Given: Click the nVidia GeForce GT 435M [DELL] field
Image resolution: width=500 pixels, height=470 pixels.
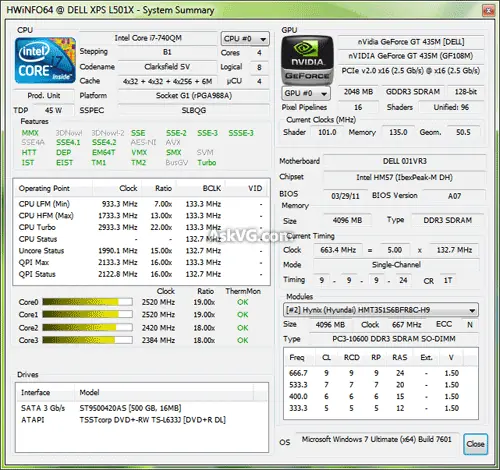Looking at the screenshot, I should [411, 42].
